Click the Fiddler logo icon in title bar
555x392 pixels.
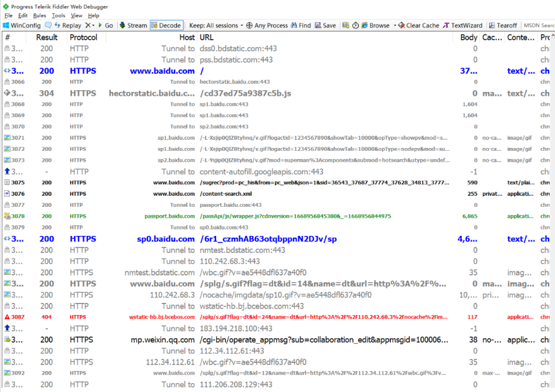pyautogui.click(x=6, y=6)
